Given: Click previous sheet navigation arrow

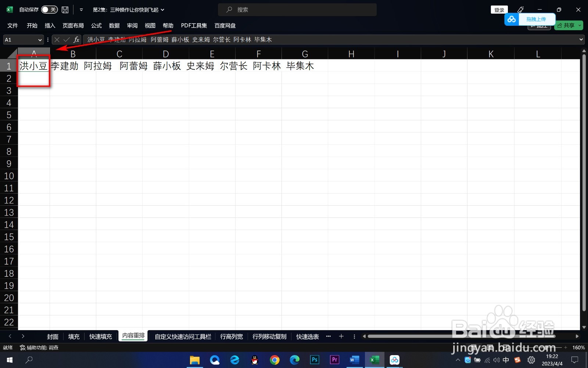Looking at the screenshot, I should click(10, 336).
